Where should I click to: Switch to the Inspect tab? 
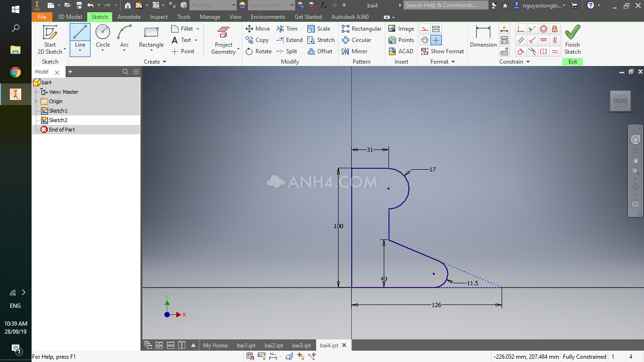159,17
